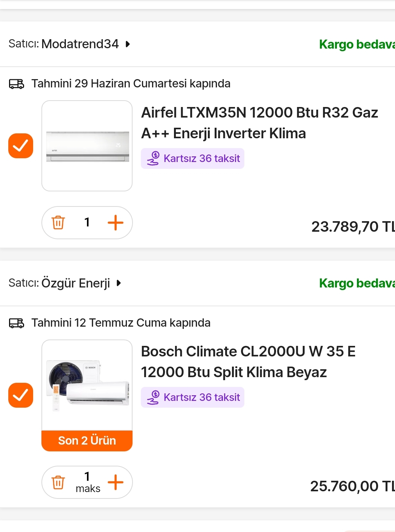Viewport: 395px width, 532px height.
Task: View Bosch split klima product thumbnail
Action: (87, 385)
